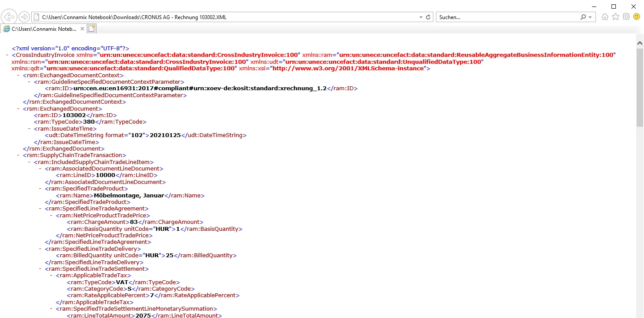Collapse the CrossIndustryInvoice root node
This screenshot has width=644, height=318.
click(x=8, y=55)
